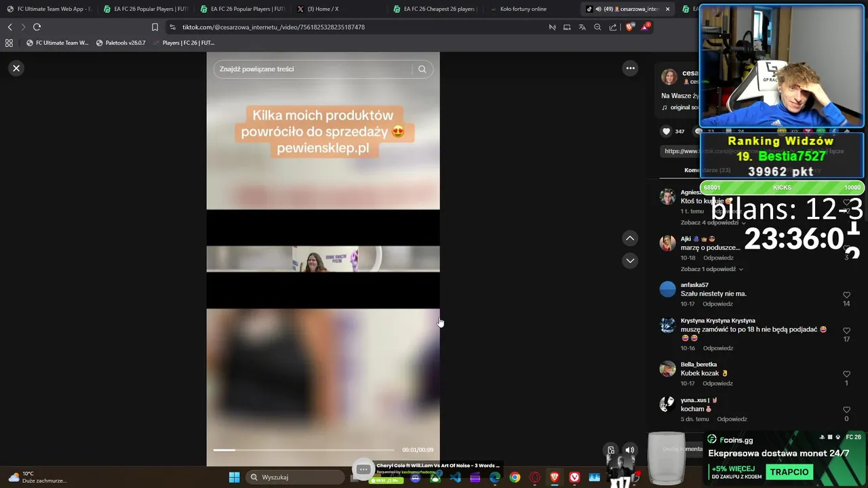
Task: Switch to 'EA FC 26 Cheapest 26 players' tab
Action: coord(435,9)
